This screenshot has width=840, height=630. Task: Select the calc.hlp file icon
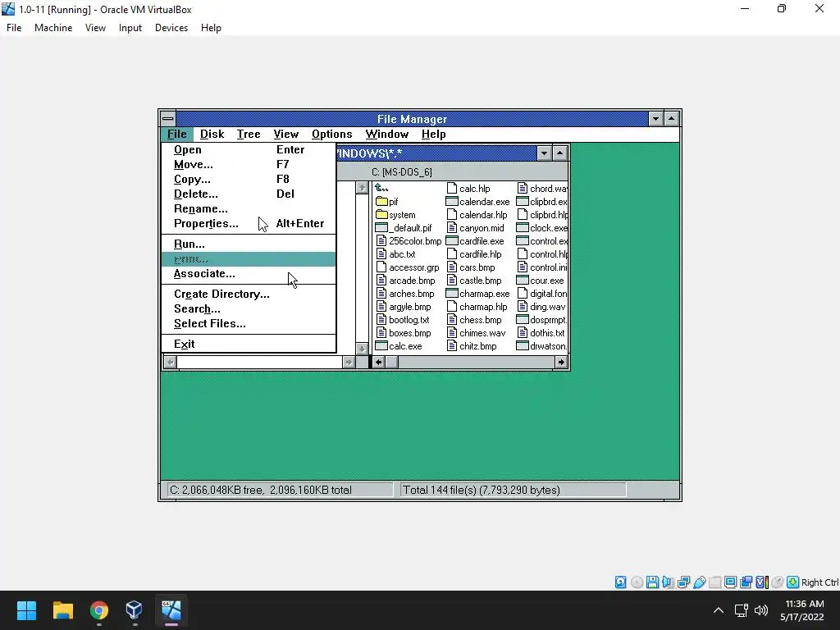coord(452,189)
